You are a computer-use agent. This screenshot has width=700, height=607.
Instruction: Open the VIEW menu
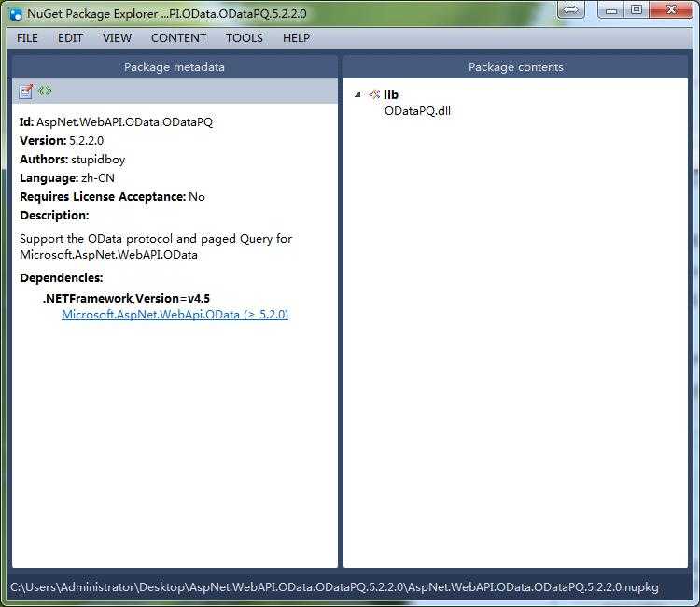pos(117,38)
